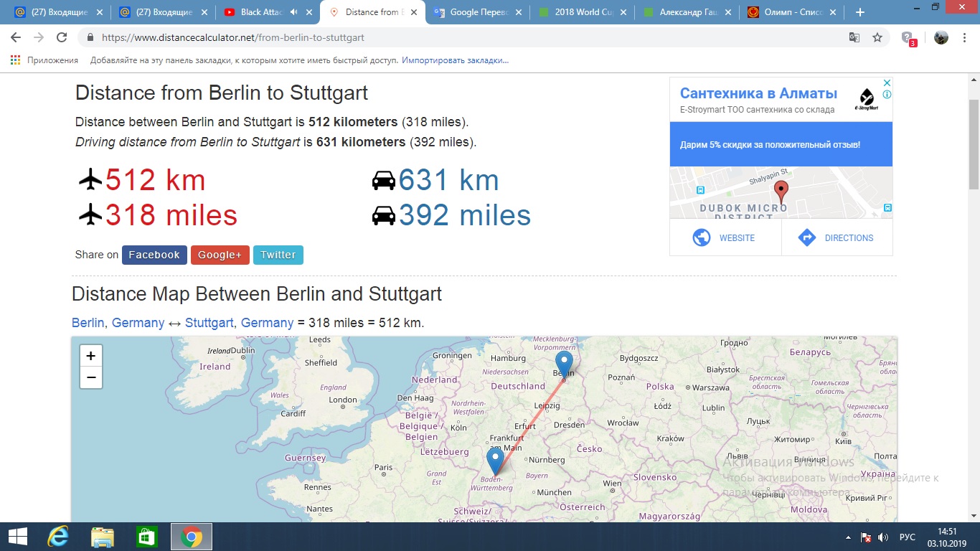Open a new browser tab

click(860, 12)
